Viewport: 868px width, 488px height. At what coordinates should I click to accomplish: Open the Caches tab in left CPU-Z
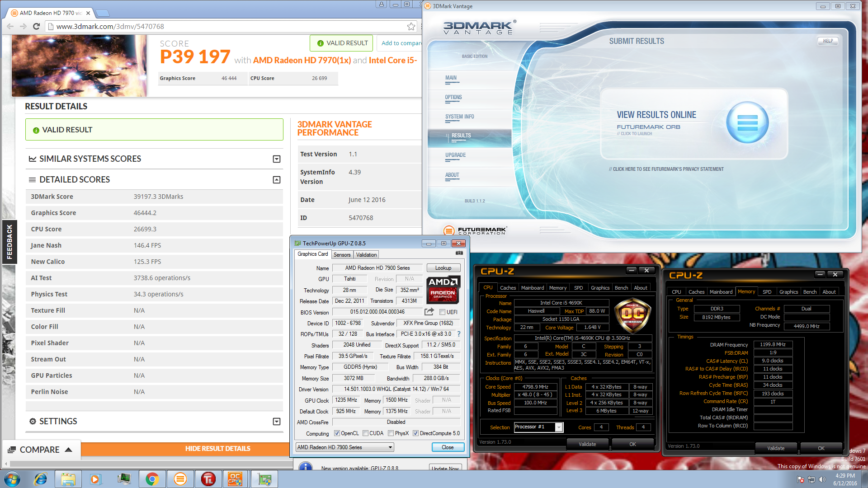click(508, 288)
